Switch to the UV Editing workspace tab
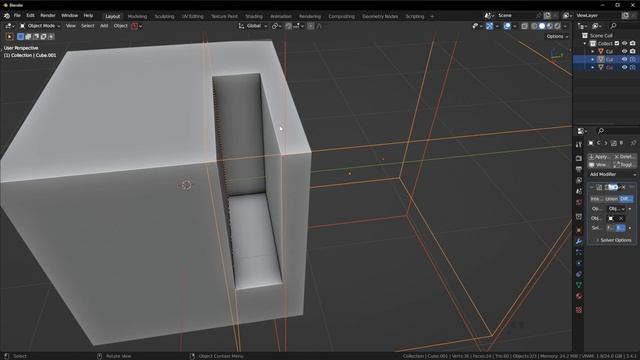 (193, 16)
